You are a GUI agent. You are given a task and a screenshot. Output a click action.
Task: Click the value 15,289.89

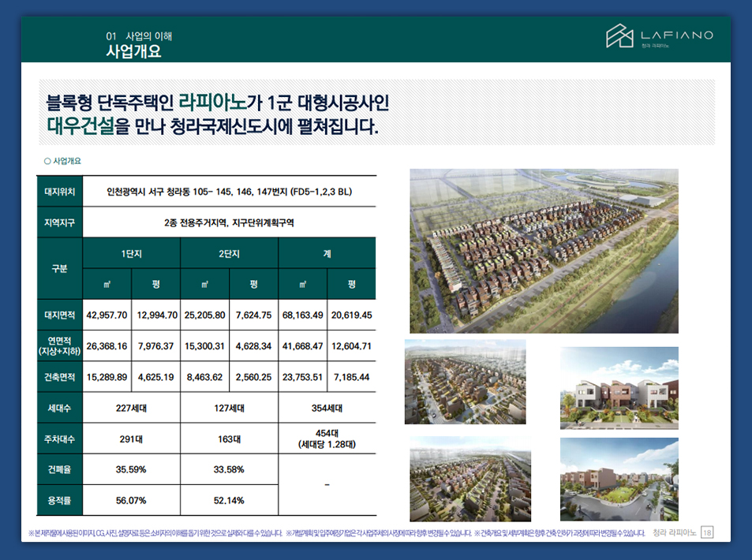click(x=107, y=377)
